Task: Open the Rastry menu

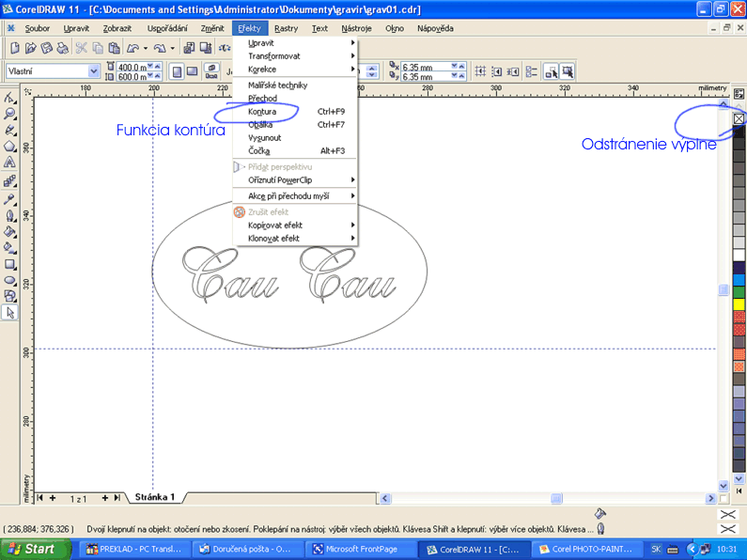Action: [286, 28]
